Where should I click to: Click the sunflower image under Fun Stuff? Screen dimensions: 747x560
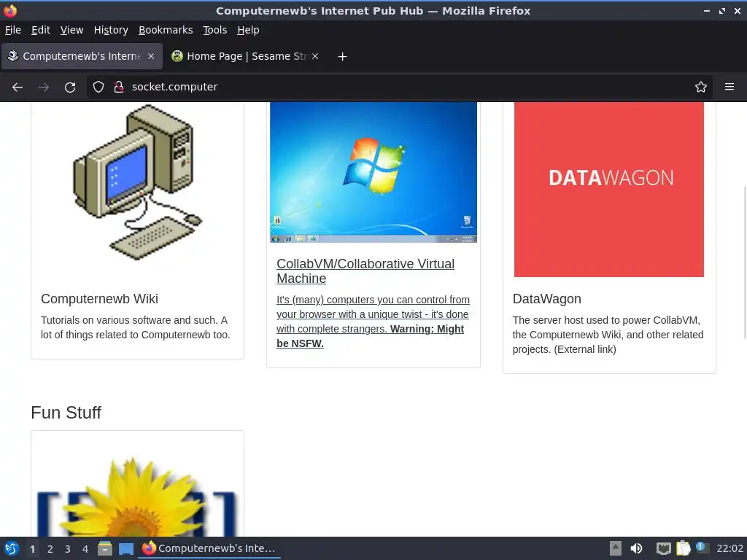(137, 495)
